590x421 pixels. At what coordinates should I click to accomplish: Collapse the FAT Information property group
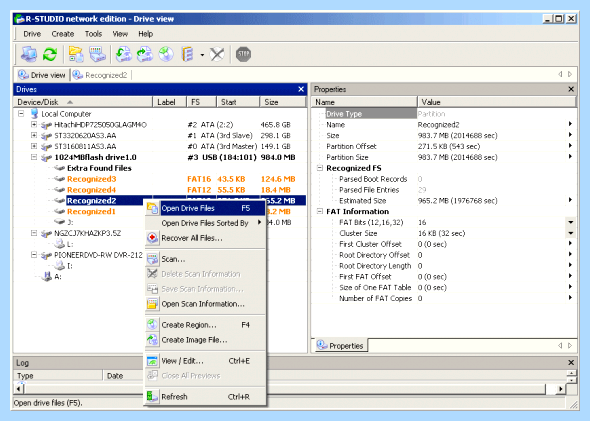[320, 211]
